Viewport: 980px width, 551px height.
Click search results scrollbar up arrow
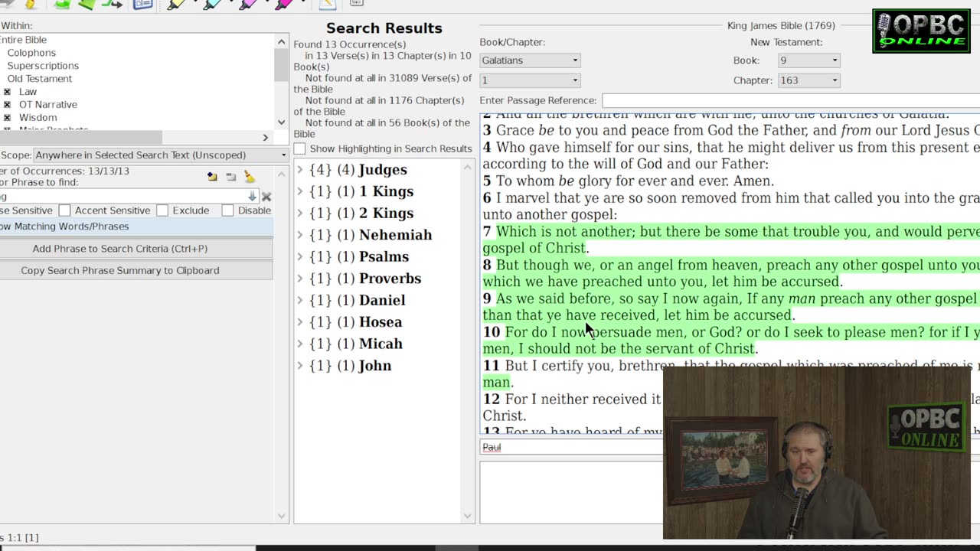[x=468, y=166]
